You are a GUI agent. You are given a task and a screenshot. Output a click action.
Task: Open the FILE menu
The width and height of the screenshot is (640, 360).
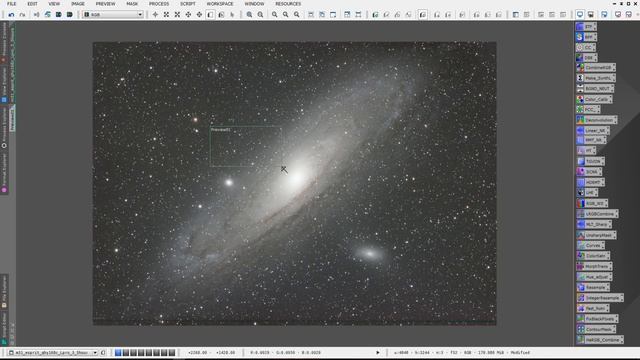click(11, 4)
